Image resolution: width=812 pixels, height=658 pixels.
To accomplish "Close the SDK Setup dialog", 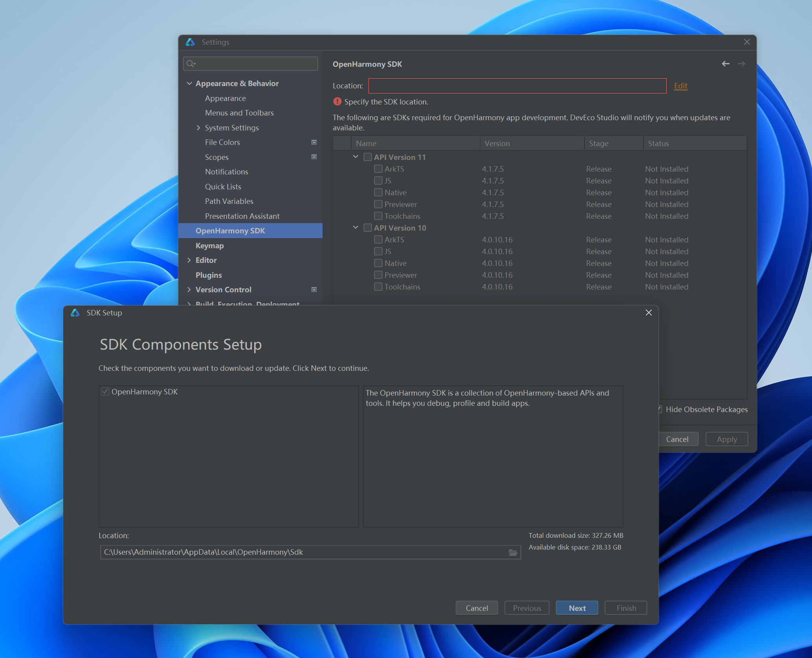I will click(x=649, y=313).
